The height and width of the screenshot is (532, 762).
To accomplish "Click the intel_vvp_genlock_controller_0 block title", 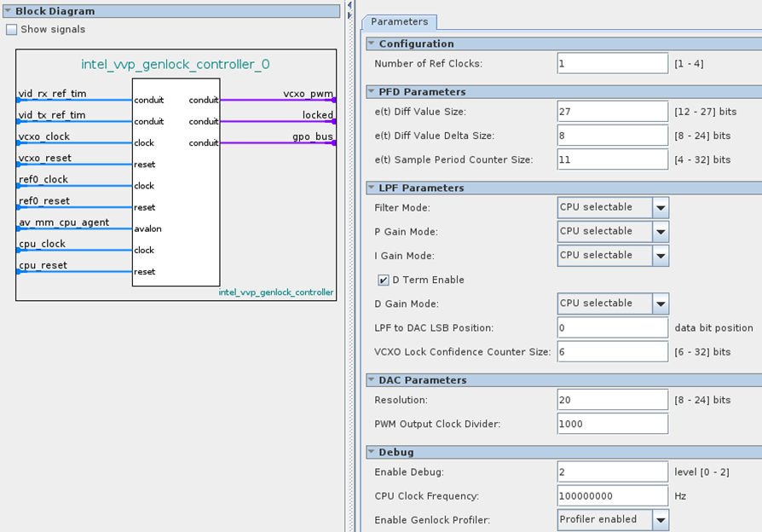I will [x=176, y=64].
